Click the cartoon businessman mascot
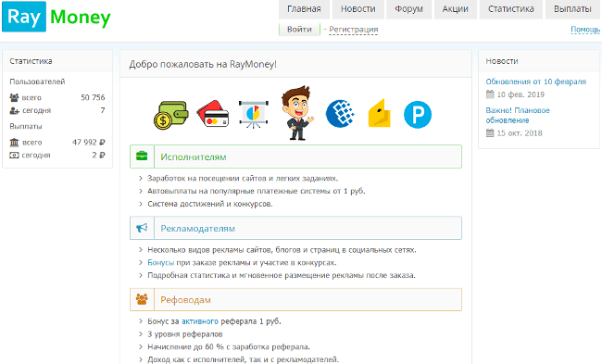The image size is (602, 364). coord(297,112)
